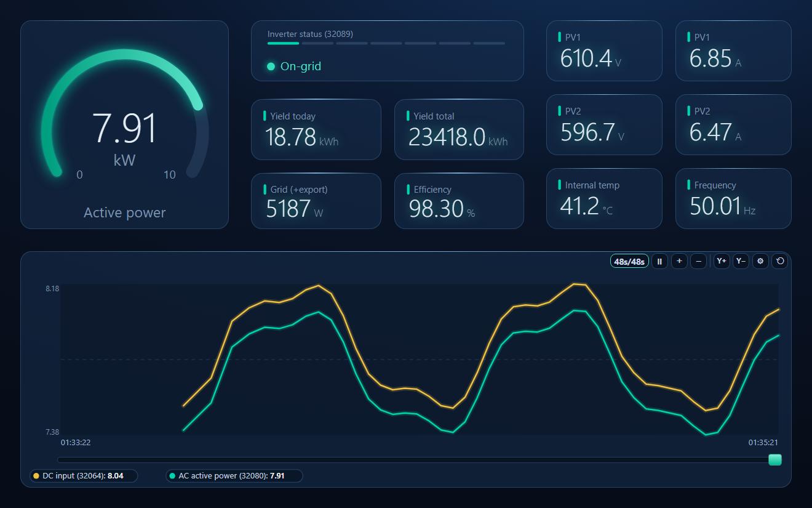The width and height of the screenshot is (812, 508).
Task: Click the gauge scale maximum 10
Action: (x=170, y=175)
